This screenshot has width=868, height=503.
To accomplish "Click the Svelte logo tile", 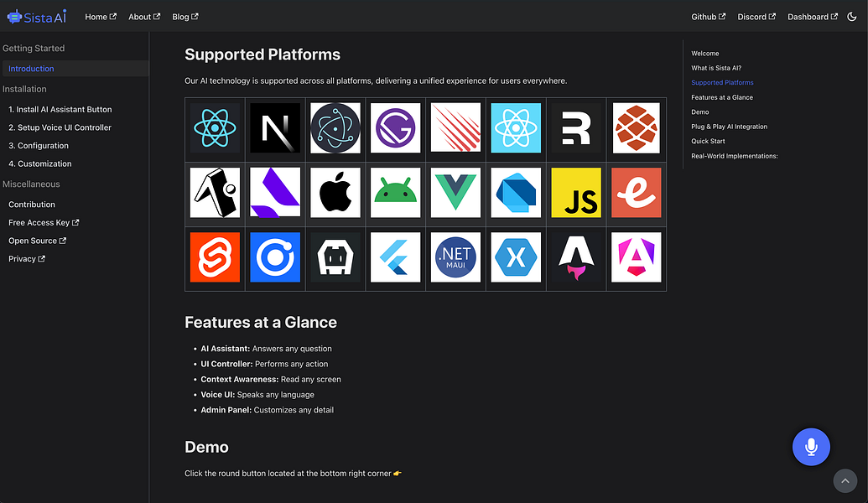I will tap(215, 257).
